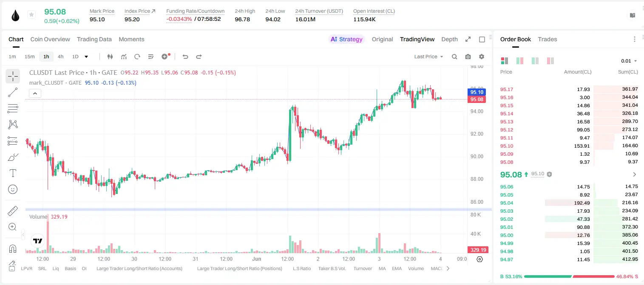Take a chart snapshot with camera icon
644x285 pixels.
click(468, 57)
